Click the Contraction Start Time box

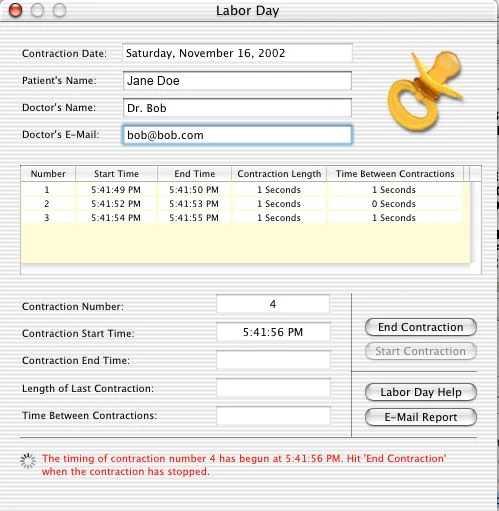coord(273,332)
